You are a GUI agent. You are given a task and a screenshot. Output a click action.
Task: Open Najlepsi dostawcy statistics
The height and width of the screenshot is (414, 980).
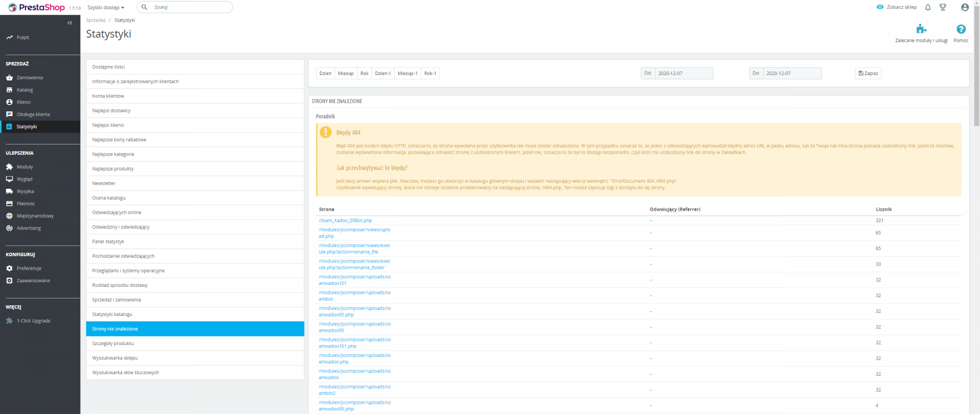[x=195, y=111]
